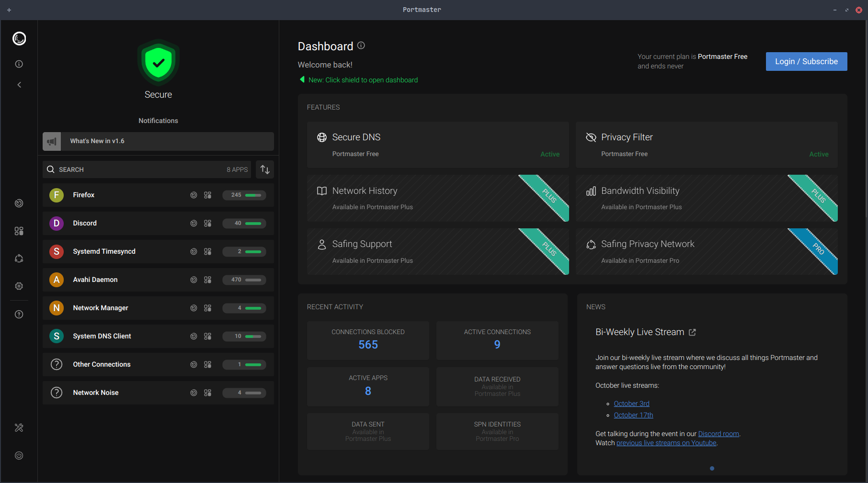Click System DNS Client's settings grid icon
Image resolution: width=868 pixels, height=483 pixels.
pyautogui.click(x=208, y=337)
